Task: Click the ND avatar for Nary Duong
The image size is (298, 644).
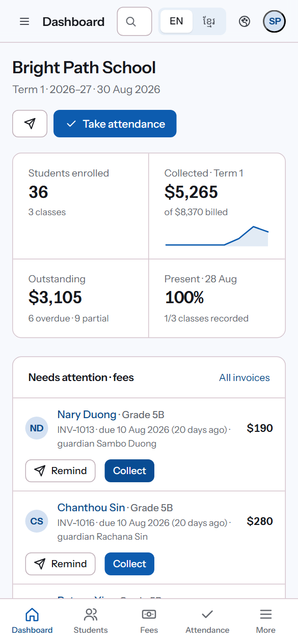Action: coord(37,428)
